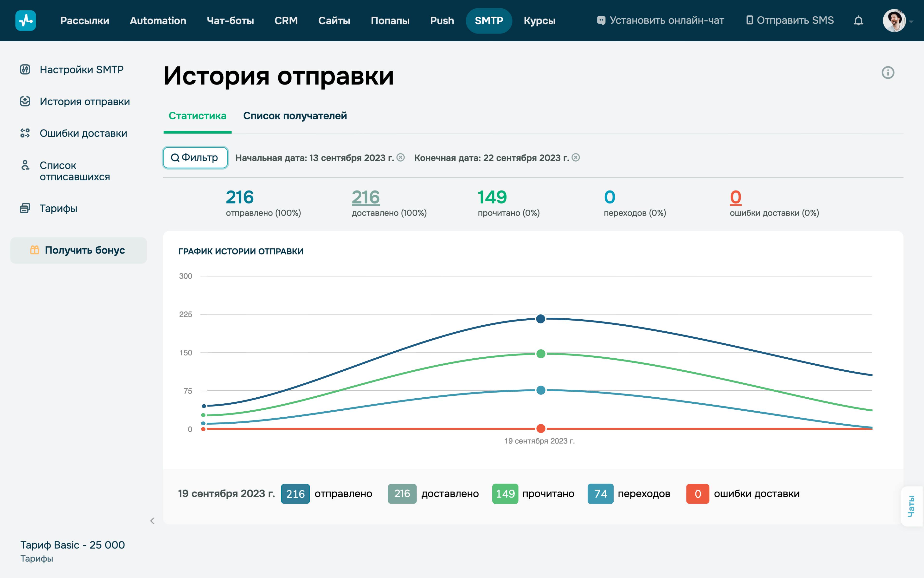Expand account dropdown arrow next to avatar

(911, 22)
